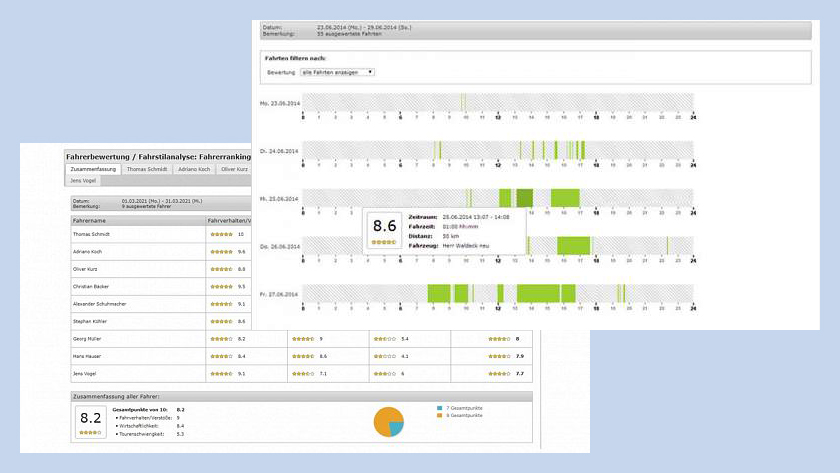The width and height of the screenshot is (840, 473).
Task: Click Georg Müller's star rating of 9
Action: tap(303, 339)
